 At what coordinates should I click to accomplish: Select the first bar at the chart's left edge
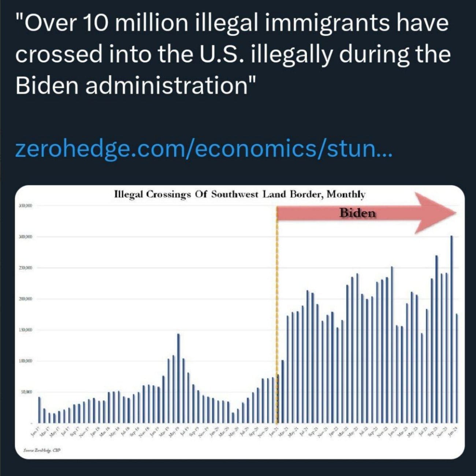click(x=40, y=409)
